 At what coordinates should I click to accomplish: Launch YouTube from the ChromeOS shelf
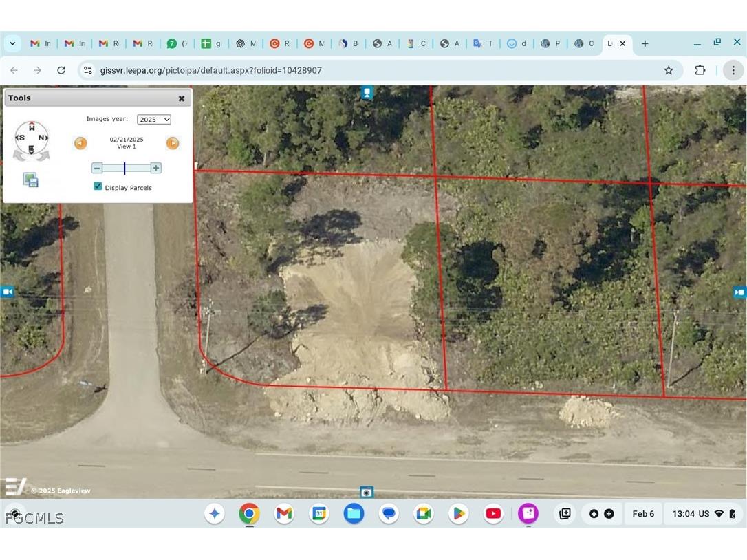point(493,513)
